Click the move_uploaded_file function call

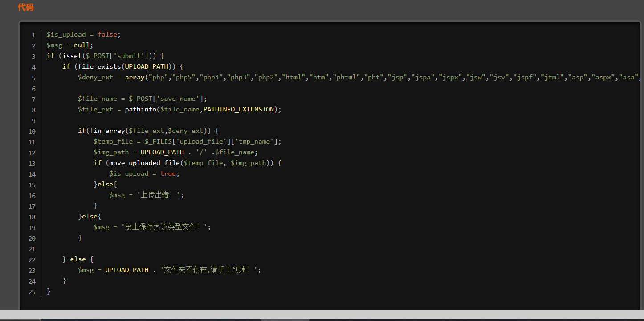(x=144, y=163)
